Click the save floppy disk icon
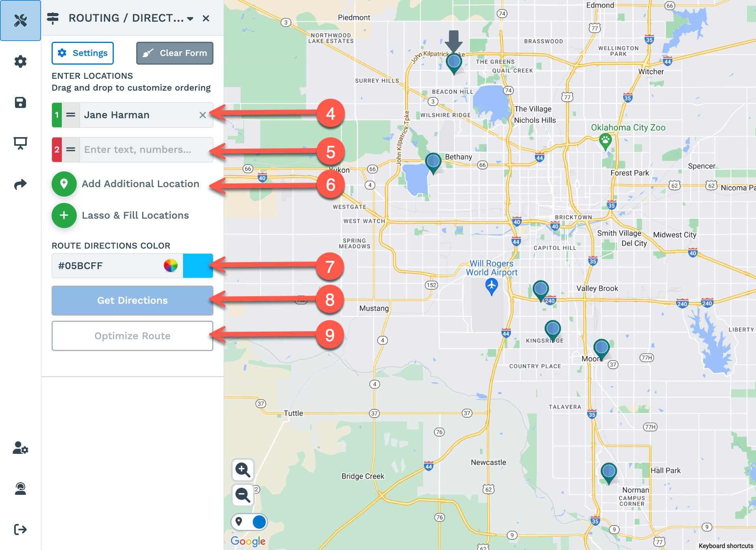 (20, 103)
